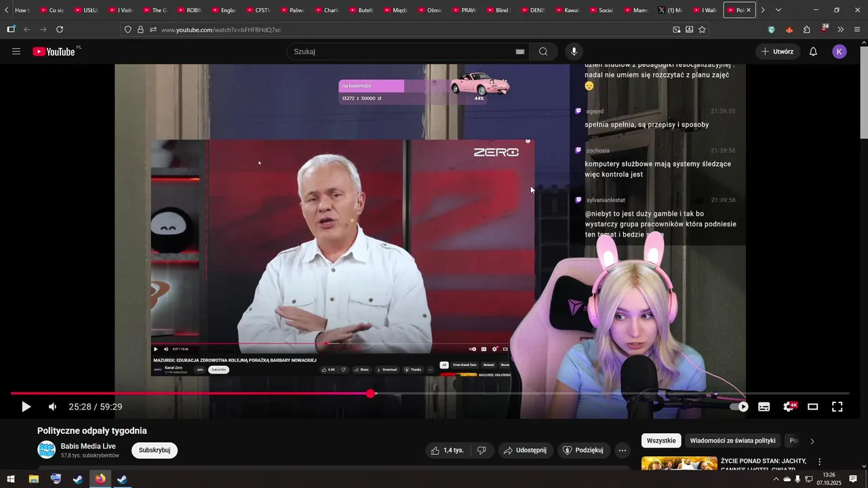This screenshot has width=868, height=488.
Task: Close the current Polityczne tab
Action: [749, 10]
